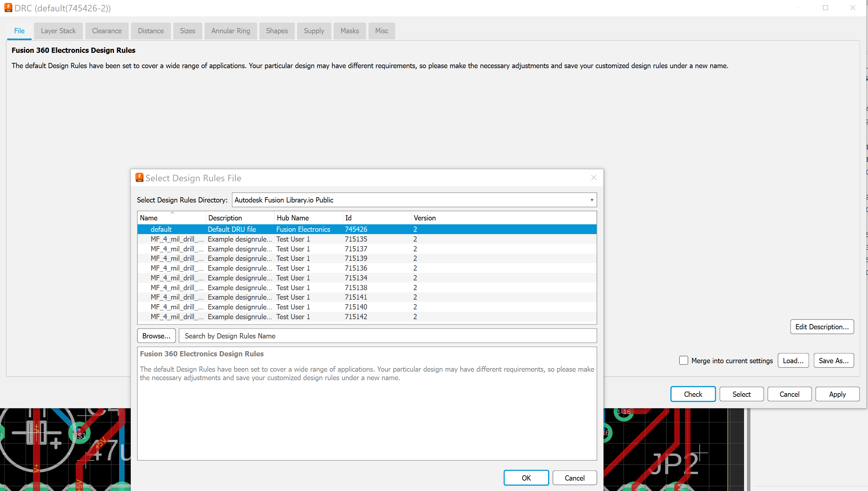Switch to the Masks tab
Viewport: 868px width, 491px height.
point(349,31)
